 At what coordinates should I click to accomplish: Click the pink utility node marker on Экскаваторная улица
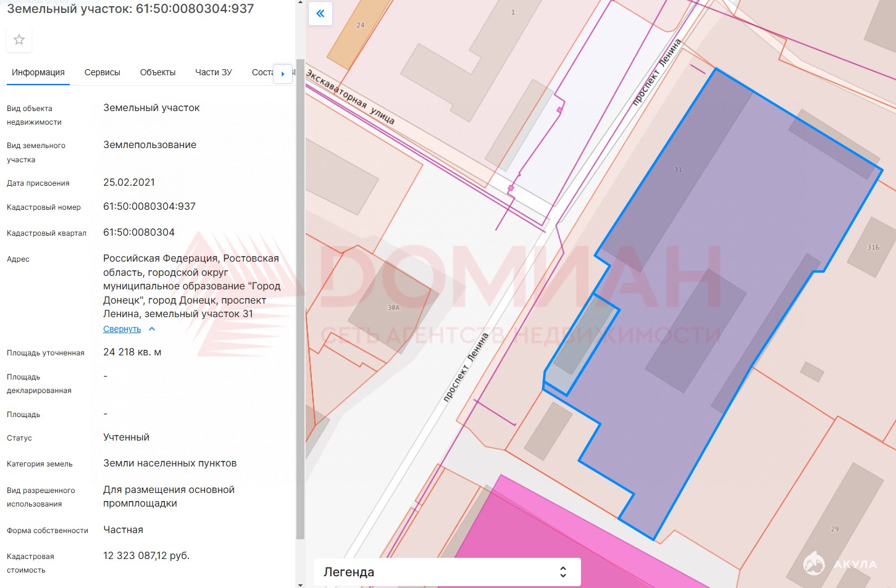coord(511,188)
